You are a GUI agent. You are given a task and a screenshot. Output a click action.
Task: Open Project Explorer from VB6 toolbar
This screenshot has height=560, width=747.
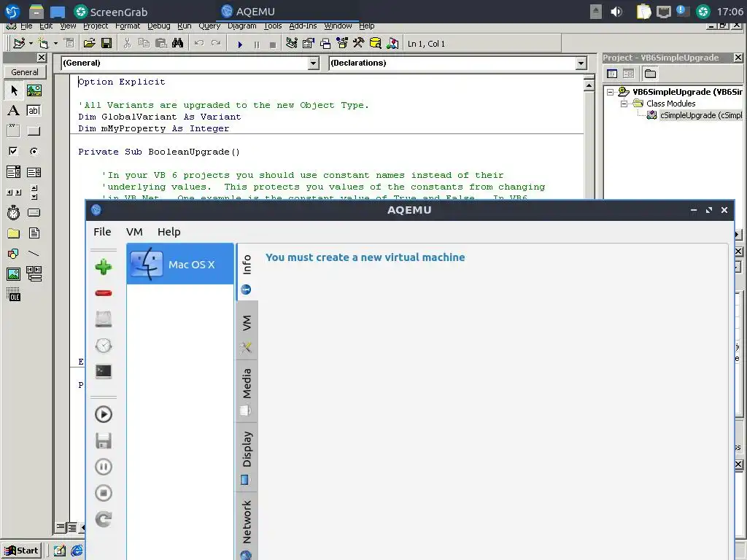click(x=292, y=44)
